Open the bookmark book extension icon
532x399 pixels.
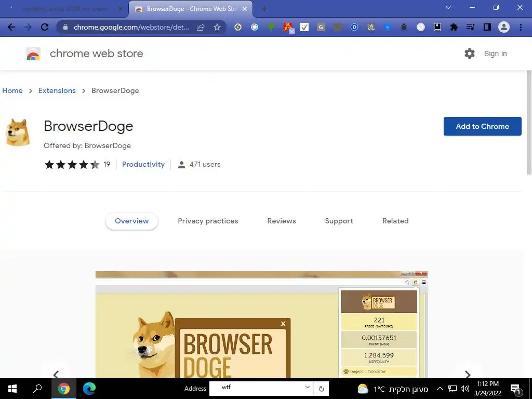437,27
